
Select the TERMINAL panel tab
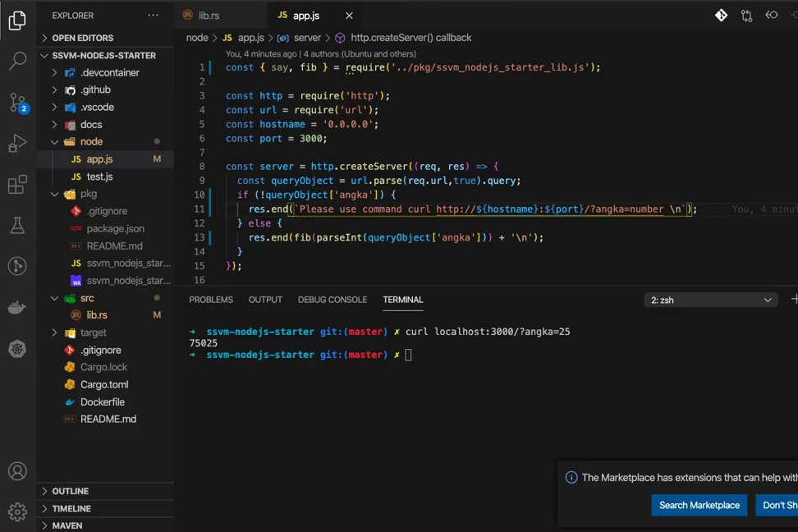pos(402,300)
